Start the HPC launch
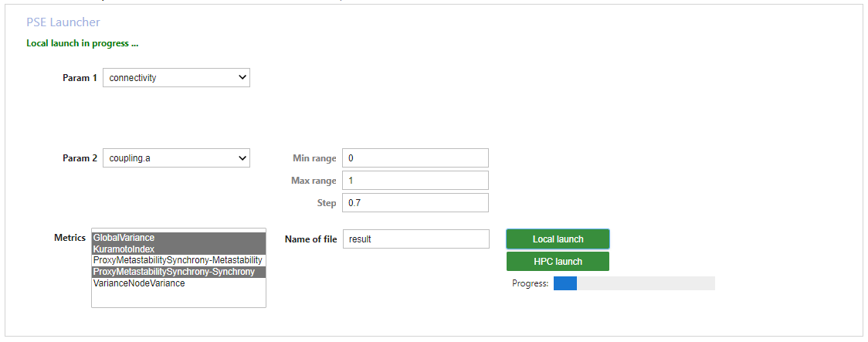The width and height of the screenshot is (868, 342). [558, 262]
